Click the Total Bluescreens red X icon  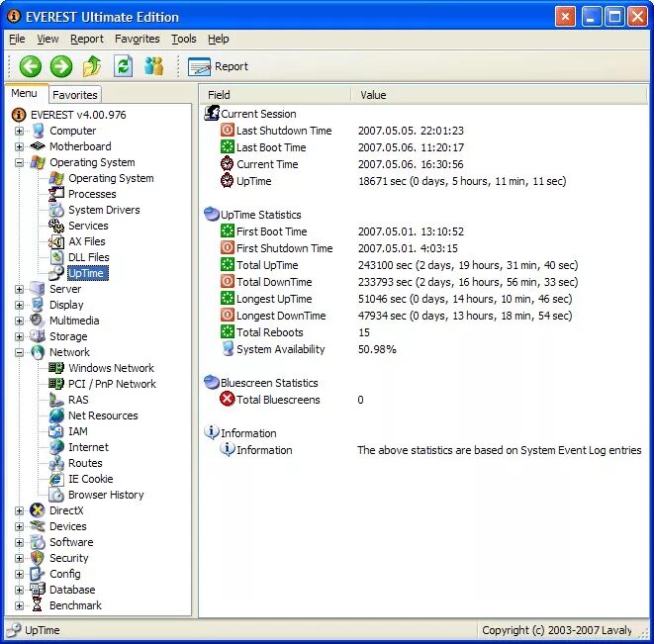pos(228,400)
